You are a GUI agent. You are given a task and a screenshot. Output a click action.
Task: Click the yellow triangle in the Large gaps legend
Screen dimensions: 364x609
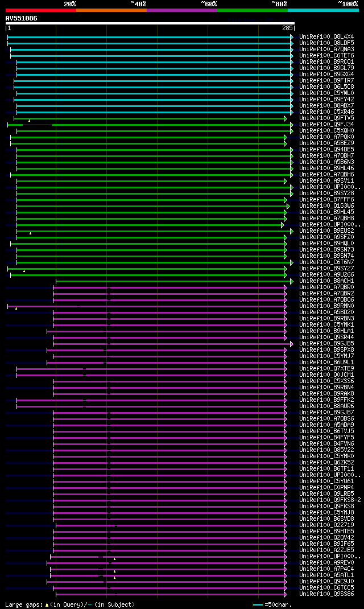[47, 604]
